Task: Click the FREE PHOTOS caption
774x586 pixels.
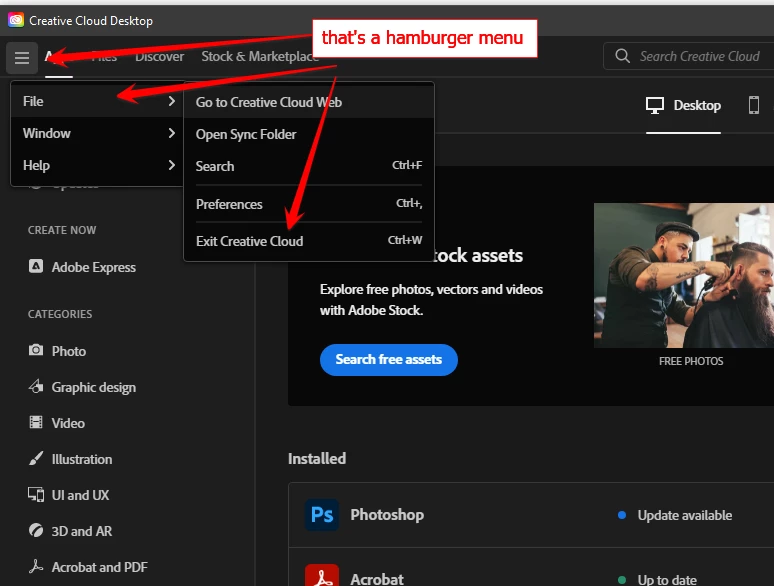Action: tap(691, 361)
